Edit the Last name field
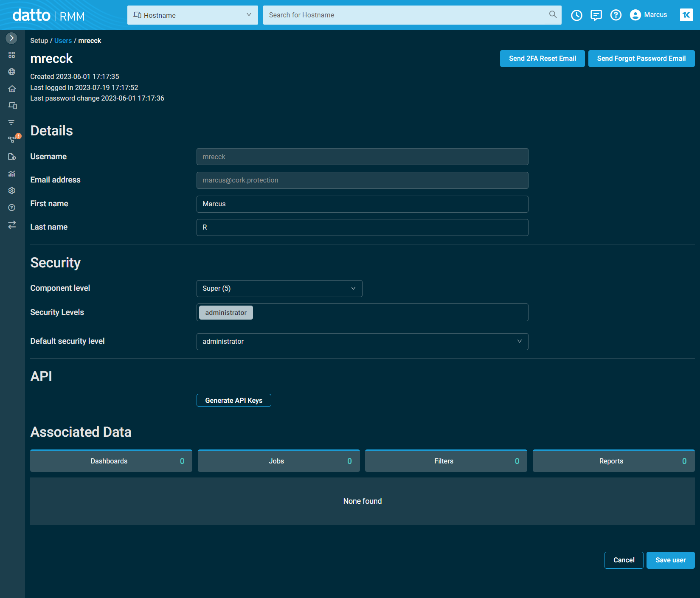This screenshot has width=700, height=598. 362,227
